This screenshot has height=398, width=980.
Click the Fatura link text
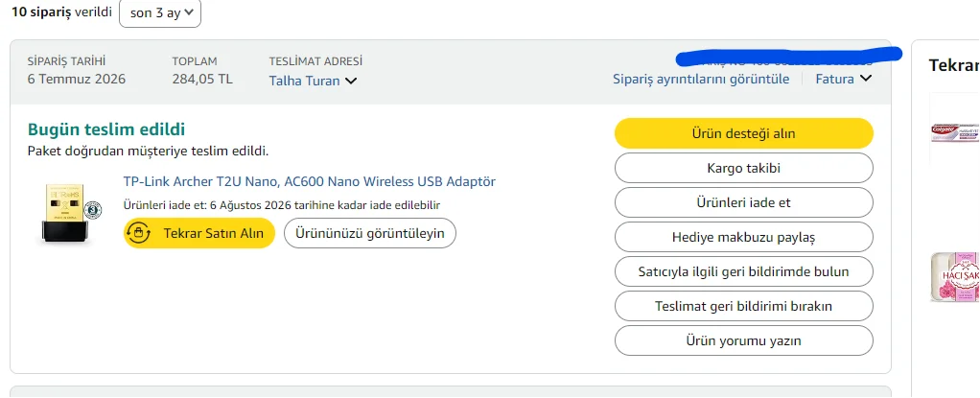coord(834,79)
